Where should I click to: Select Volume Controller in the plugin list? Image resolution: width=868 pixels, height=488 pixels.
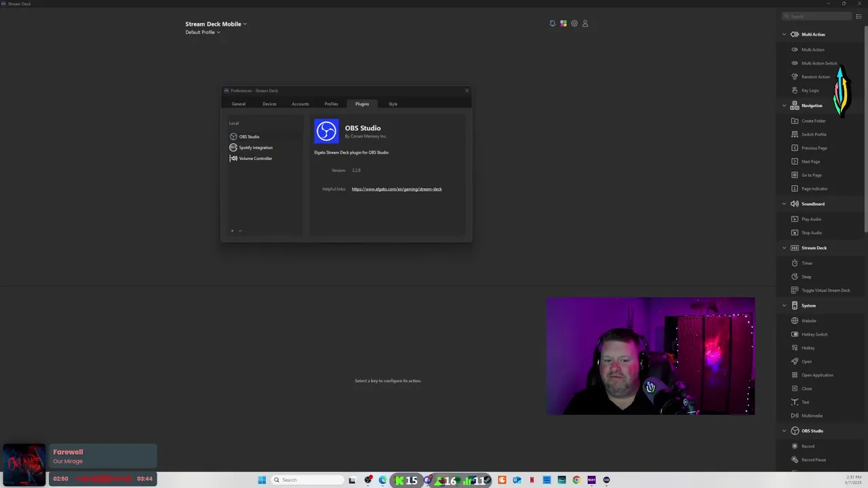coord(264,159)
